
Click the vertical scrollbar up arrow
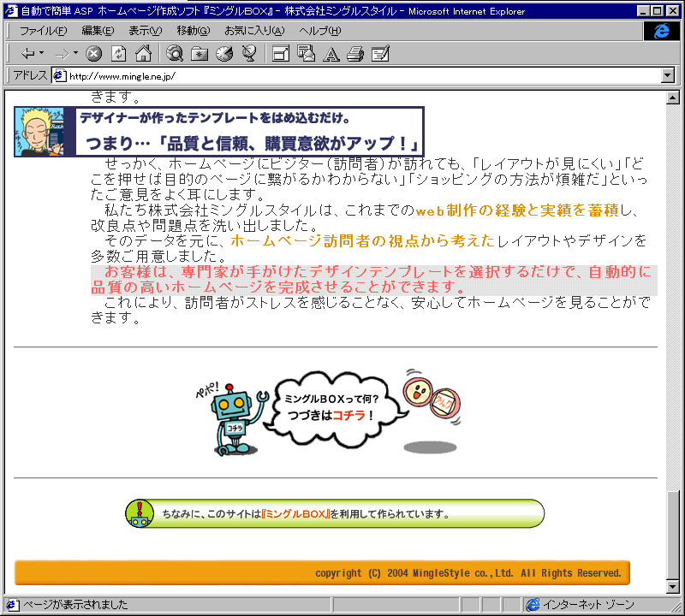click(673, 98)
